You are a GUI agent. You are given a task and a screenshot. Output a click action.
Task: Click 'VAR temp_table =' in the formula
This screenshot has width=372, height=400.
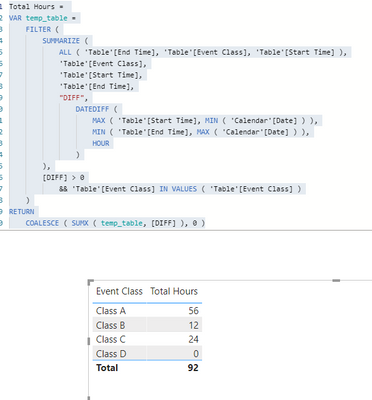42,18
